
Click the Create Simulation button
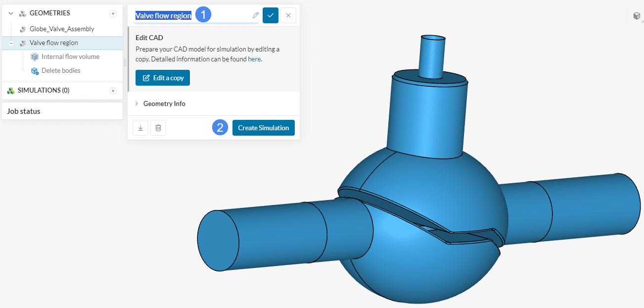coord(263,128)
